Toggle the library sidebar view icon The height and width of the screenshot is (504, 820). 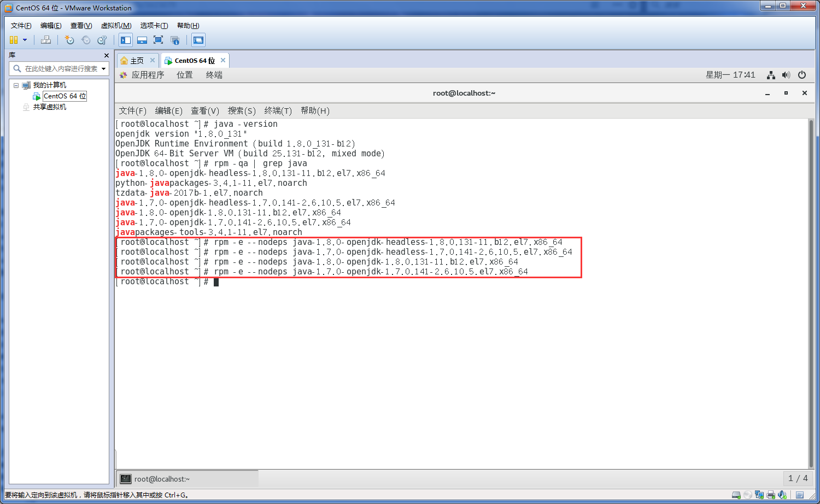pos(126,40)
